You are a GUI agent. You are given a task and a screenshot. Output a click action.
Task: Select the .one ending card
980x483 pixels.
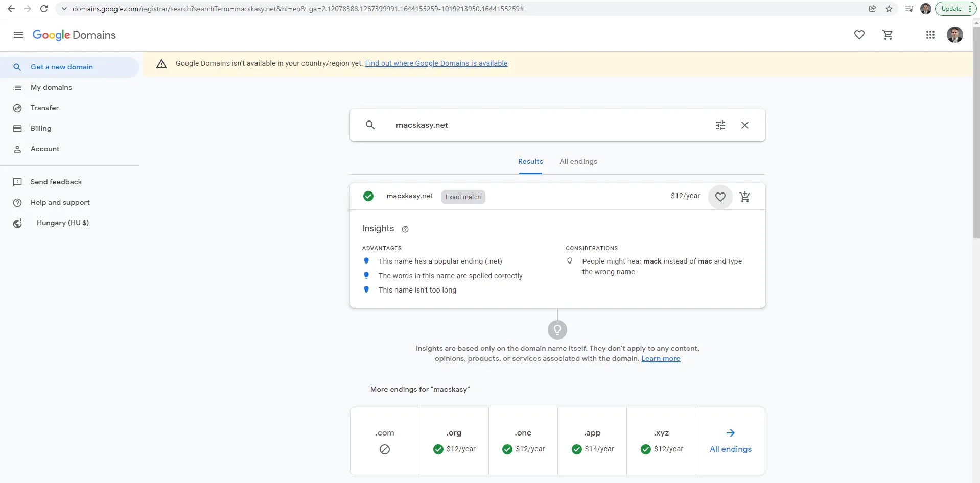tap(523, 441)
